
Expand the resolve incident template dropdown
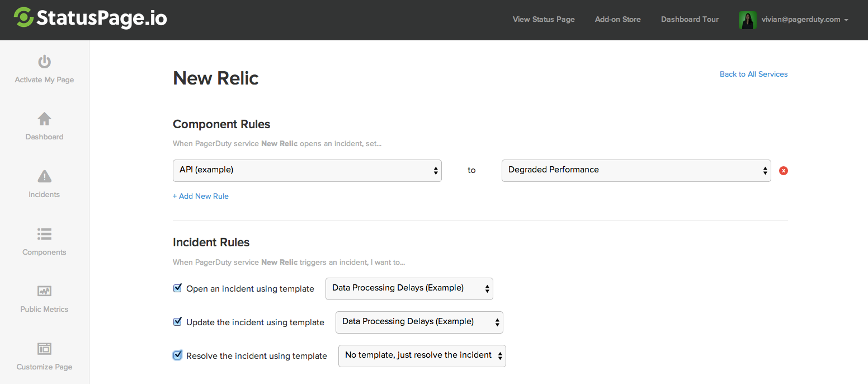(x=422, y=355)
